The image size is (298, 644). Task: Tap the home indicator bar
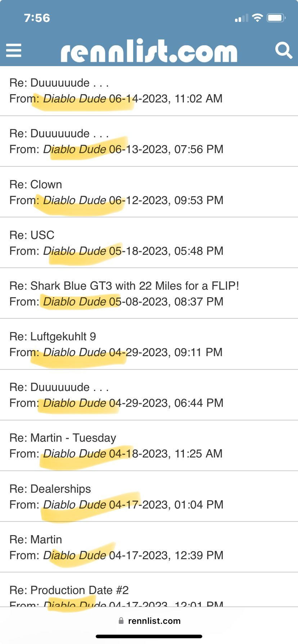pos(149,636)
